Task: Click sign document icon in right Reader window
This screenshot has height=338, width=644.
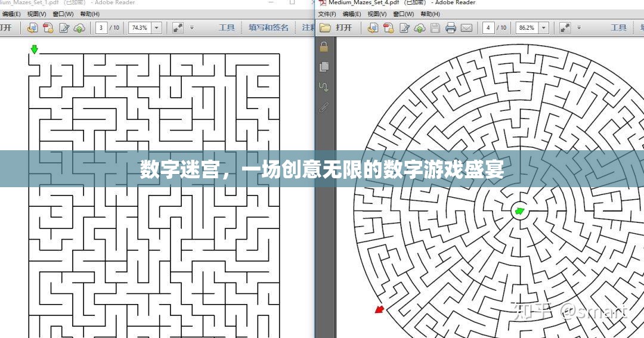Action: point(404,28)
